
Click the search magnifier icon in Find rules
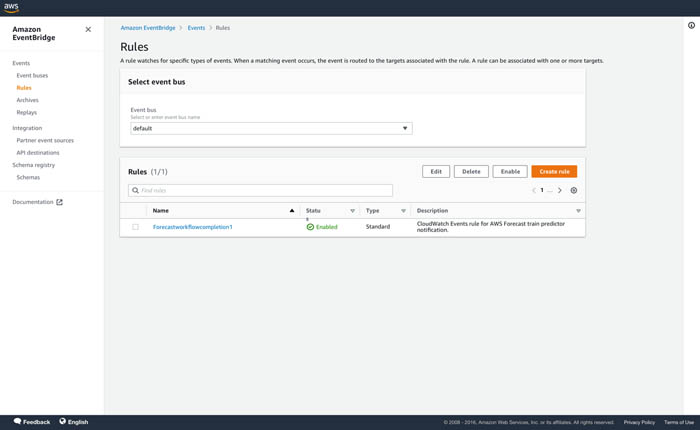coord(135,190)
